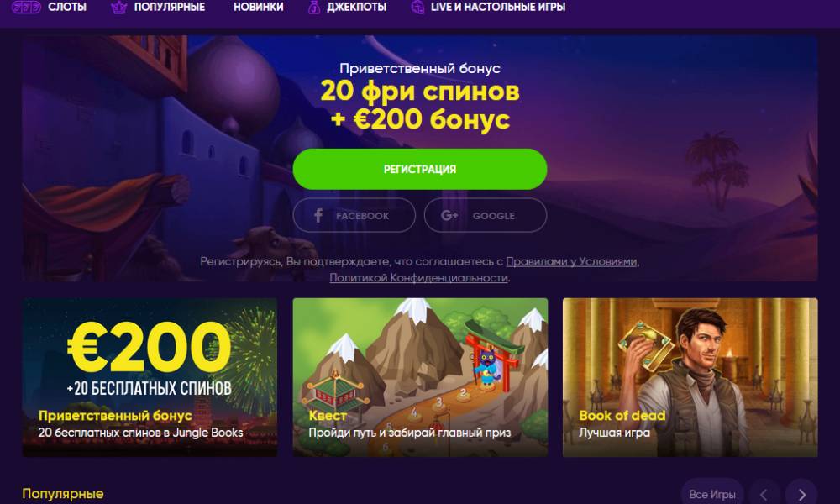This screenshot has width=840, height=504.
Task: Click the Facebook logo icon
Action: [x=318, y=215]
